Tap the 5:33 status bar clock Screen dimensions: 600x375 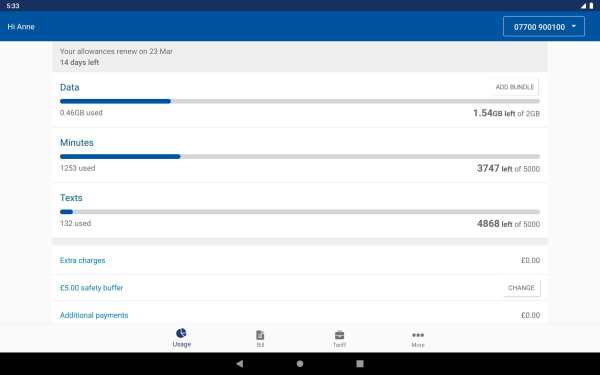(13, 6)
